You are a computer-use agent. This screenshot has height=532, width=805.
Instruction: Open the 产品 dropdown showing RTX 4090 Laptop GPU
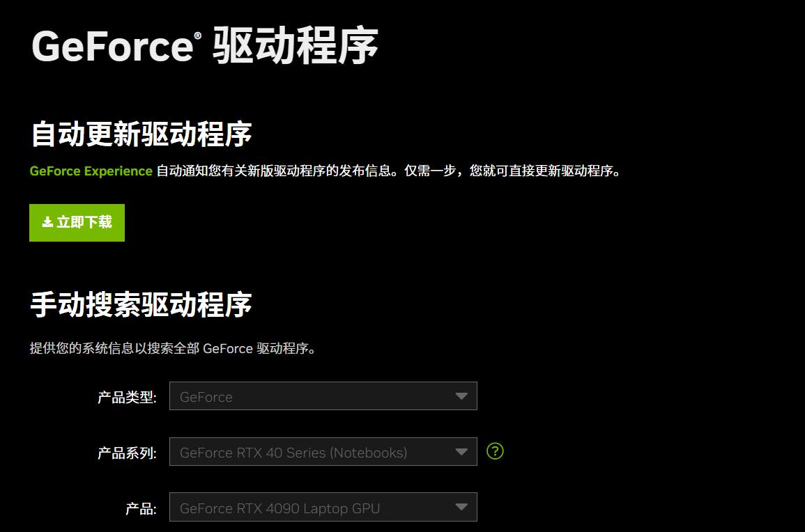pyautogui.click(x=323, y=507)
